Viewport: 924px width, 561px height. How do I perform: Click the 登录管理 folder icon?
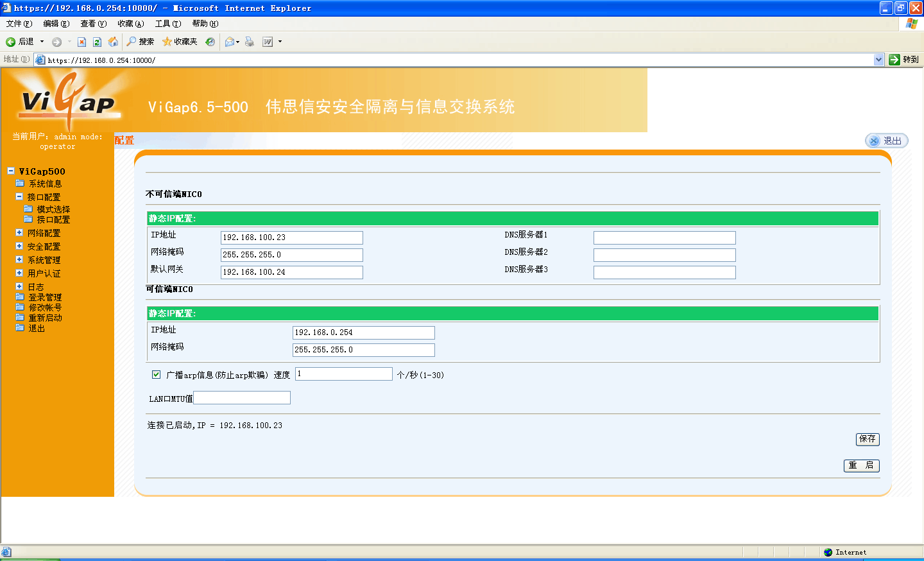pos(20,297)
